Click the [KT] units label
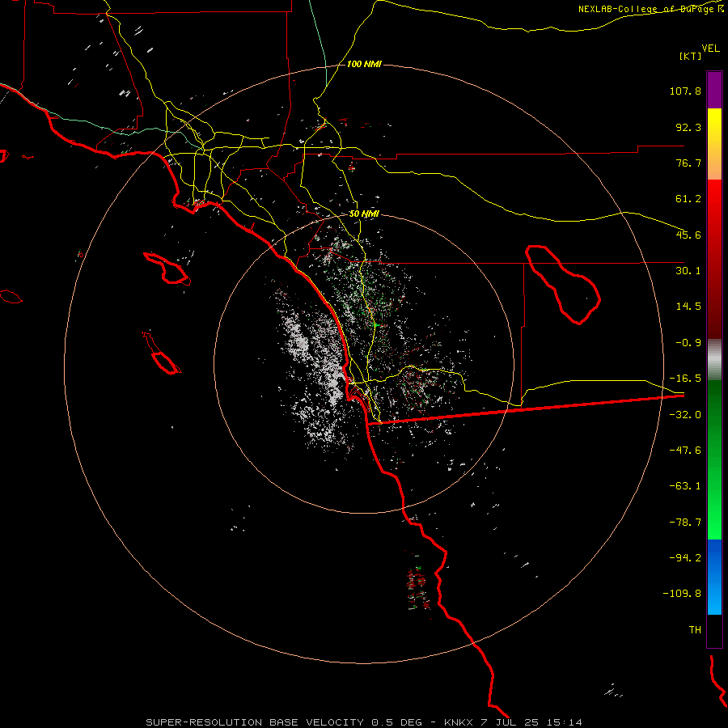 tap(691, 56)
